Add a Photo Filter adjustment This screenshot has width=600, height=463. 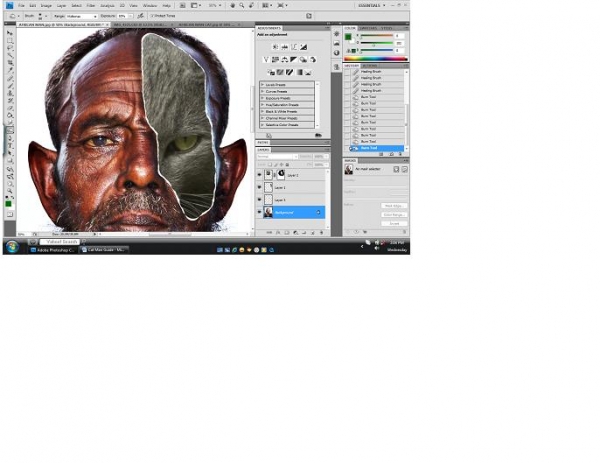303,60
